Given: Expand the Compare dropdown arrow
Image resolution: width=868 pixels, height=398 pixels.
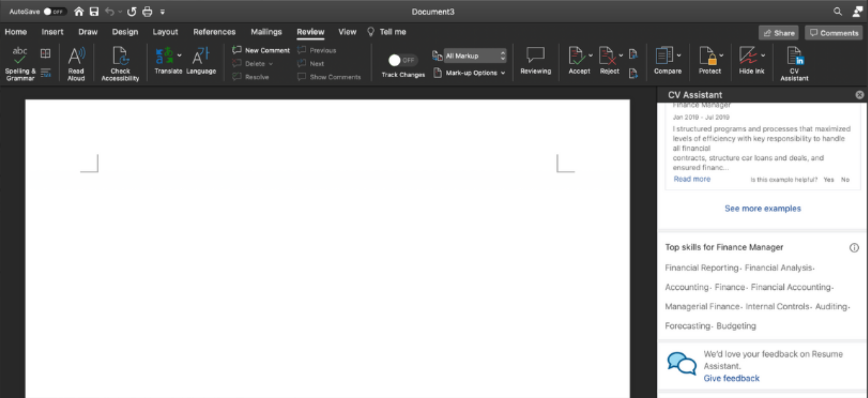Looking at the screenshot, I should pos(679,55).
